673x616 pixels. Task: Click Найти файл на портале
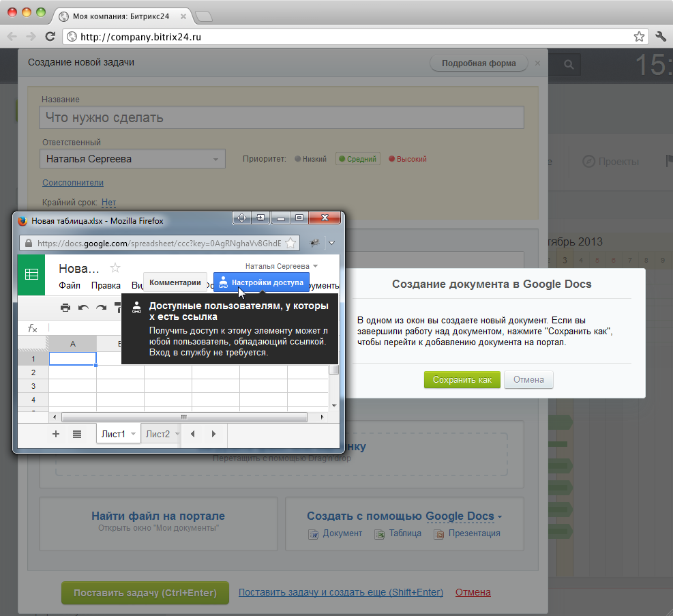click(x=158, y=516)
